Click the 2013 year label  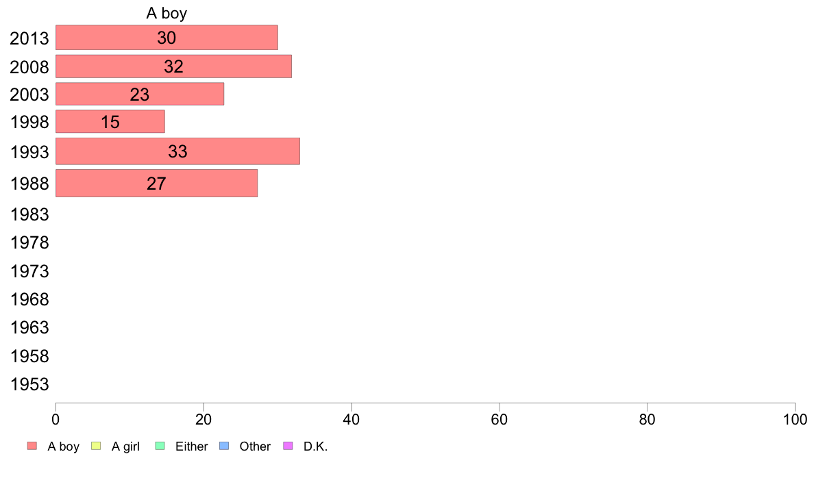click(x=29, y=38)
